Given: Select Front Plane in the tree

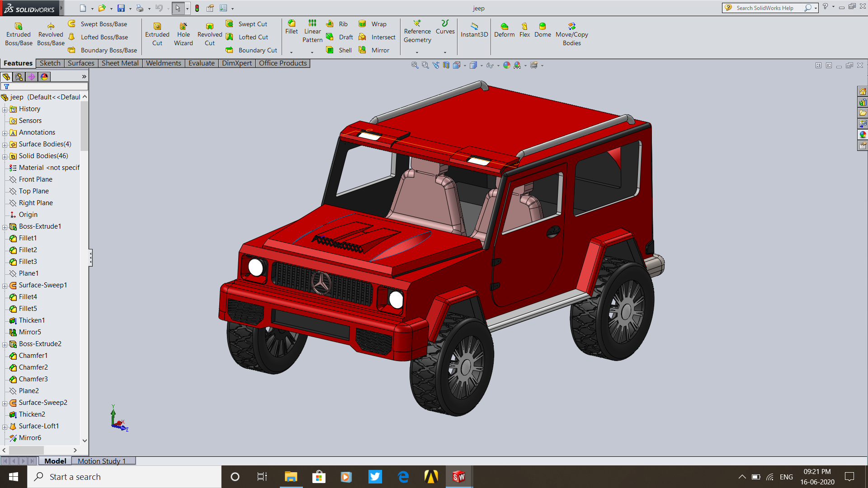Looking at the screenshot, I should pyautogui.click(x=31, y=179).
